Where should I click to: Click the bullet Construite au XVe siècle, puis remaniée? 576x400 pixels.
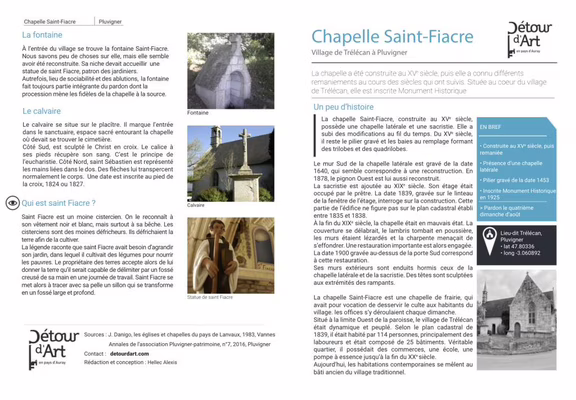pyautogui.click(x=516, y=149)
